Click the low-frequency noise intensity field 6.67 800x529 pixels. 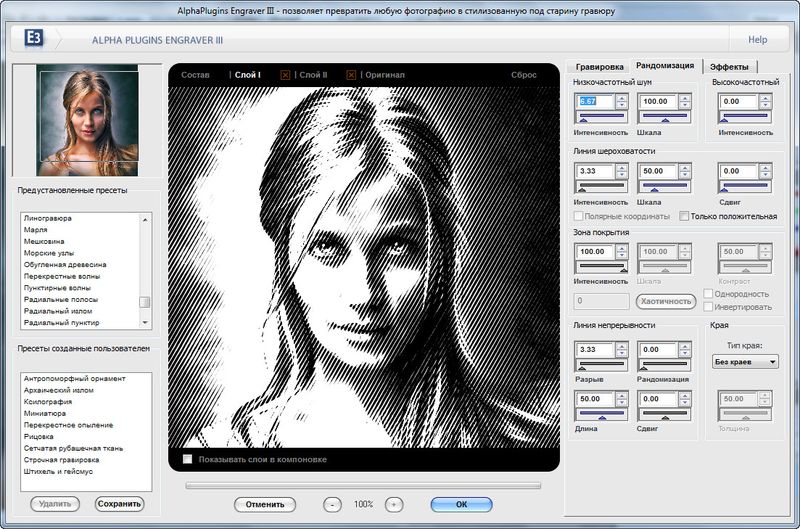594,102
